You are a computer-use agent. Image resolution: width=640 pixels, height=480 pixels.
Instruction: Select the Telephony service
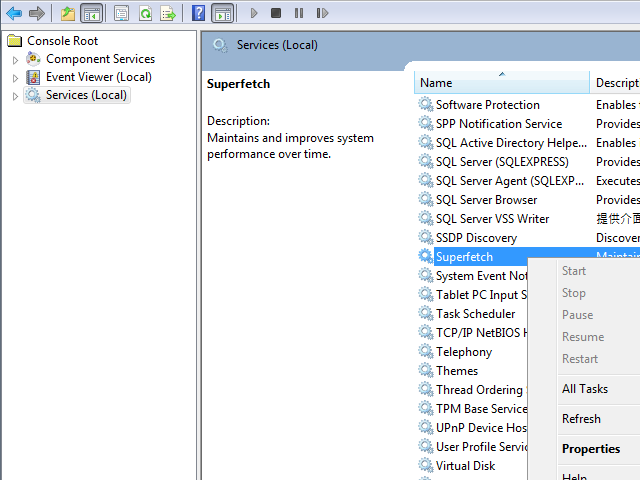[x=464, y=351]
